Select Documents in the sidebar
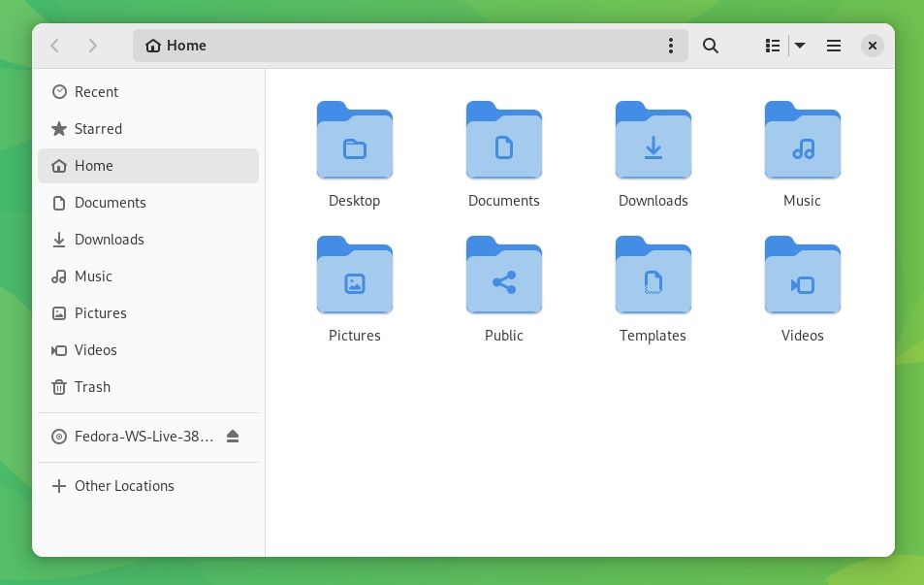 point(110,203)
